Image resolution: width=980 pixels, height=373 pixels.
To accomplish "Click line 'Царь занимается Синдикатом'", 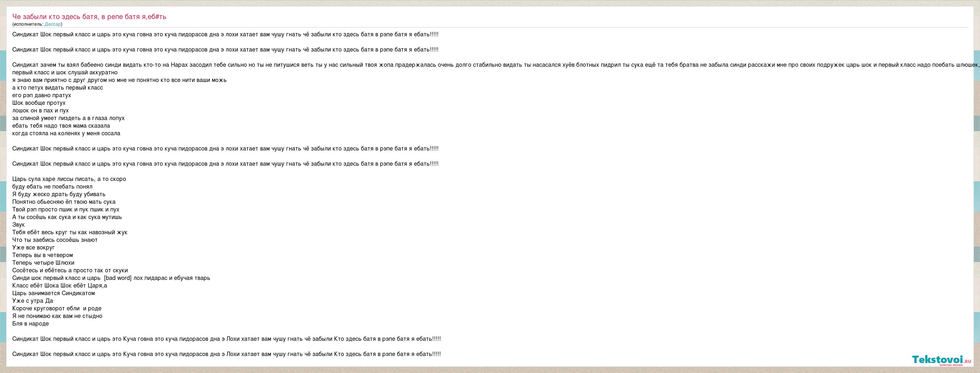I will (x=53, y=293).
